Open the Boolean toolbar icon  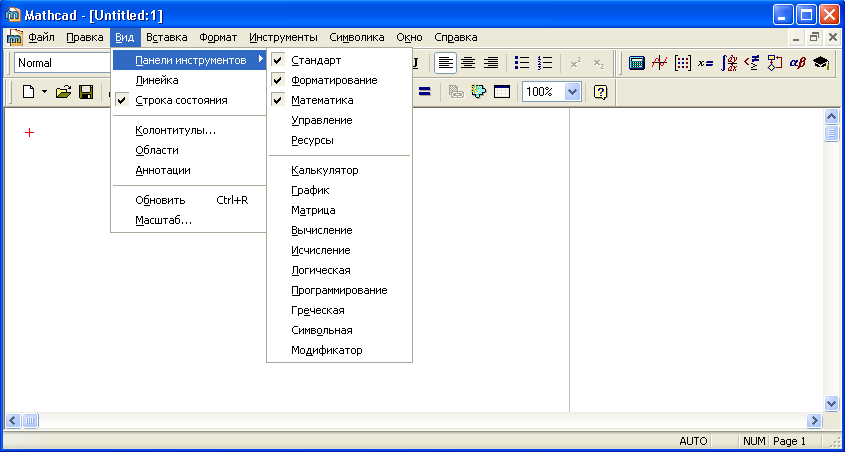pyautogui.click(x=751, y=63)
